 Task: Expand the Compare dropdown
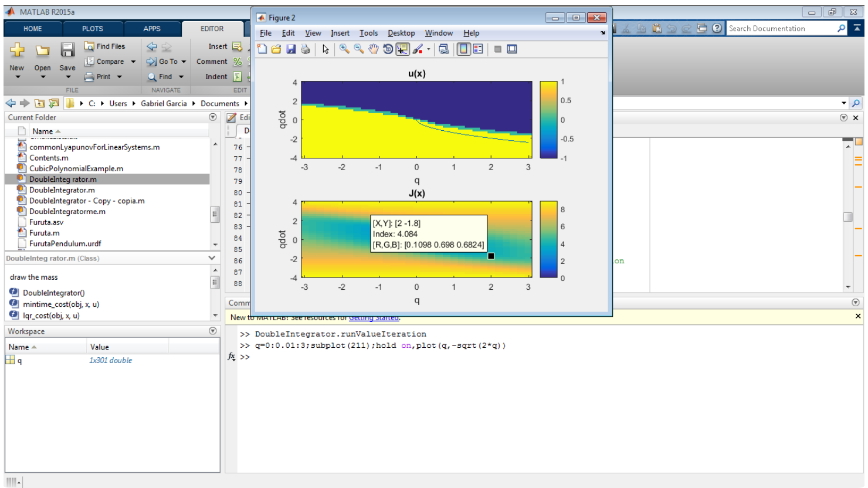(133, 62)
